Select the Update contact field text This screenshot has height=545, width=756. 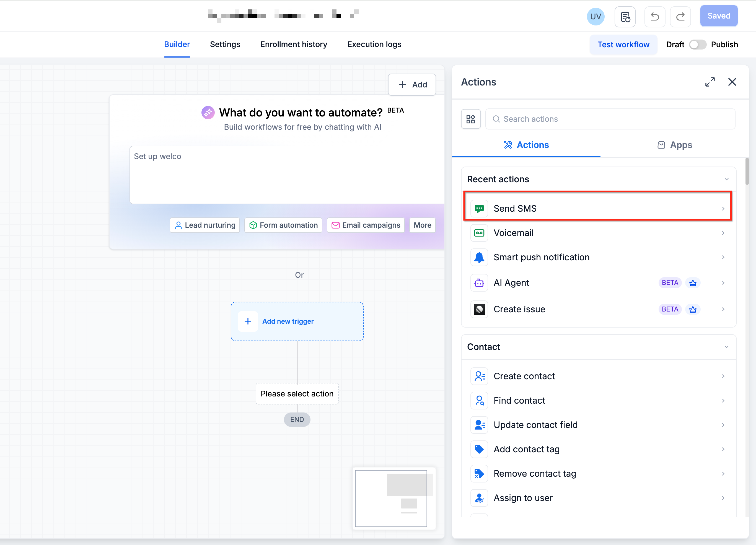(x=535, y=425)
